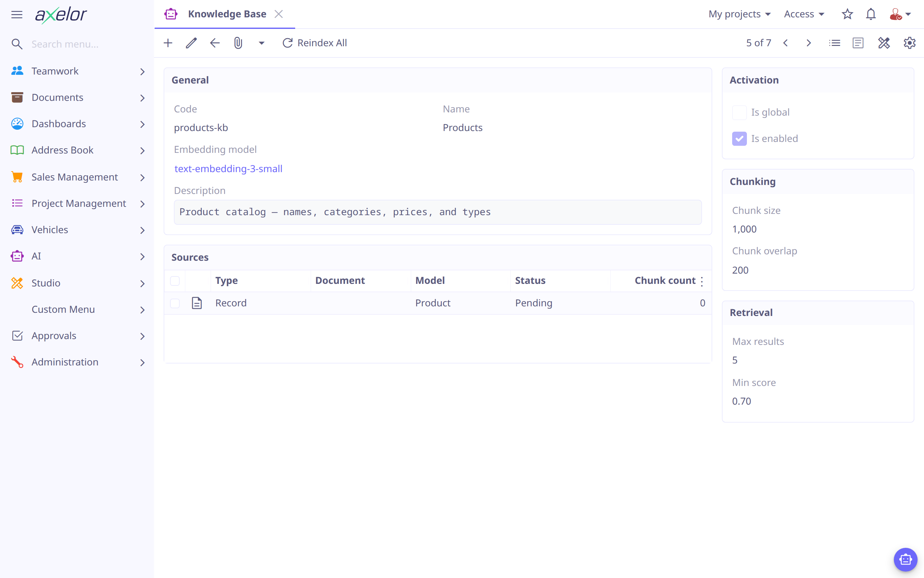Open the notifications bell icon
The width and height of the screenshot is (924, 578).
[x=870, y=14]
